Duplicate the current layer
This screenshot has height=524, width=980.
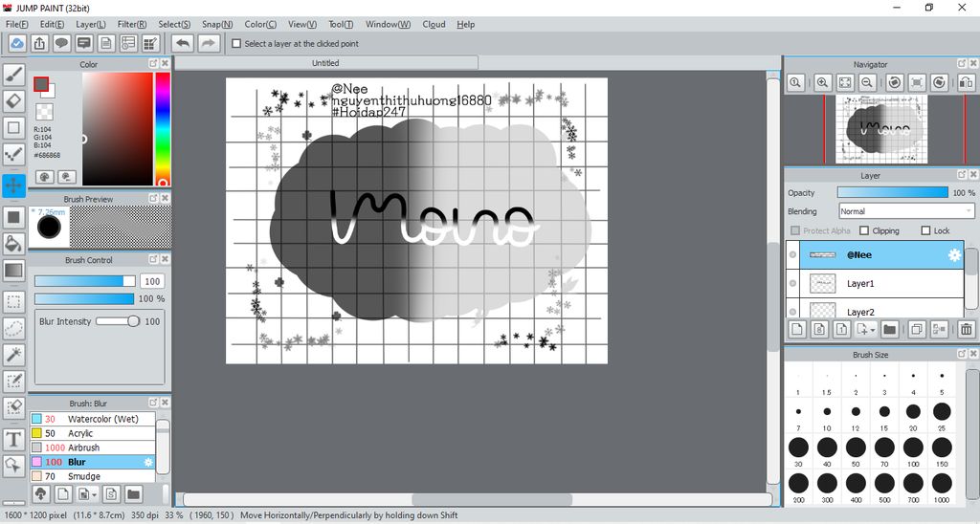[917, 329]
